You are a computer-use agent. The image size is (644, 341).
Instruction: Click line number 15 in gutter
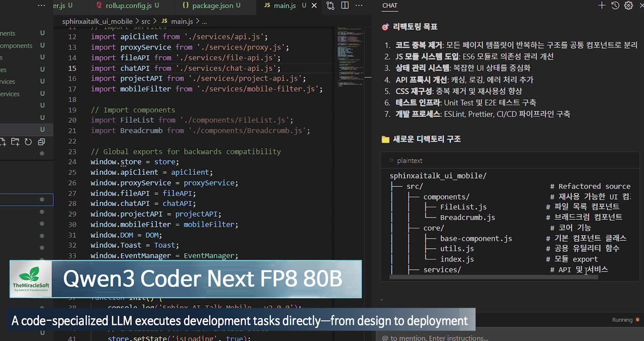tap(72, 68)
